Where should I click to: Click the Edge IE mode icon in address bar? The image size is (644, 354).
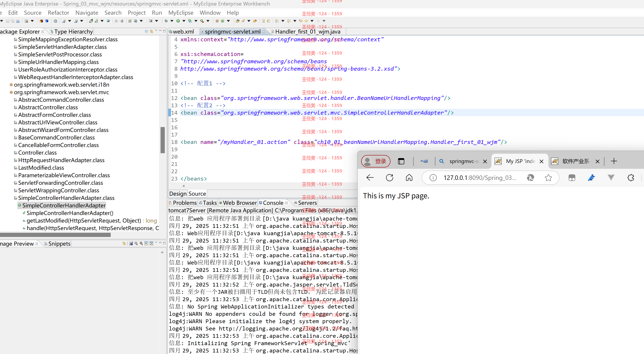pos(530,177)
